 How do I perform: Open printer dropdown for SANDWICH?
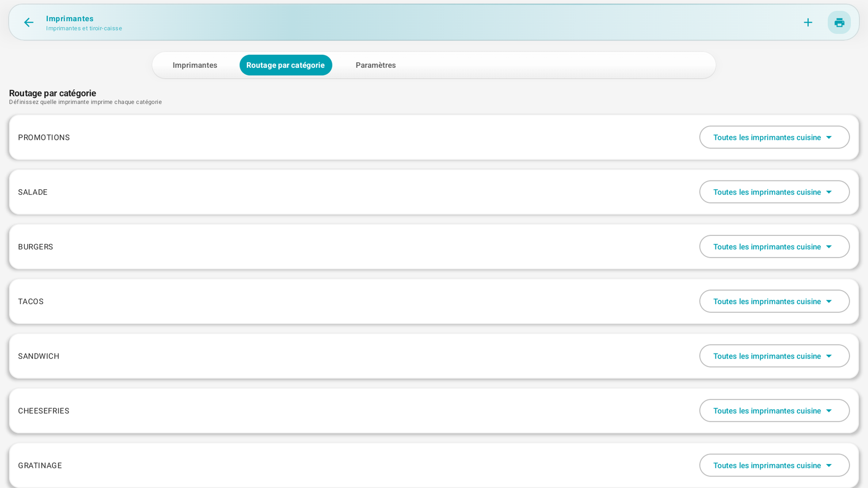(x=774, y=356)
